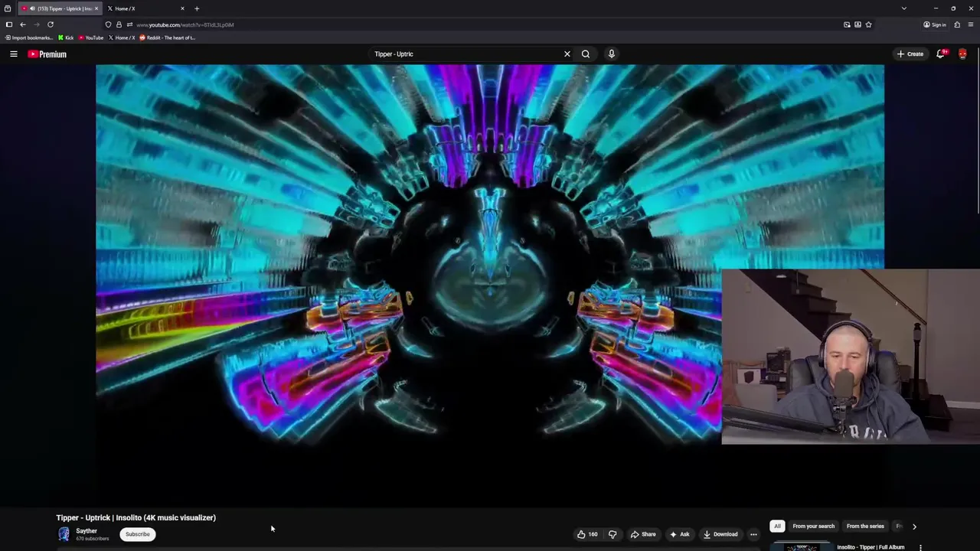
Task: Like the video with 160 likes
Action: pyautogui.click(x=587, y=534)
